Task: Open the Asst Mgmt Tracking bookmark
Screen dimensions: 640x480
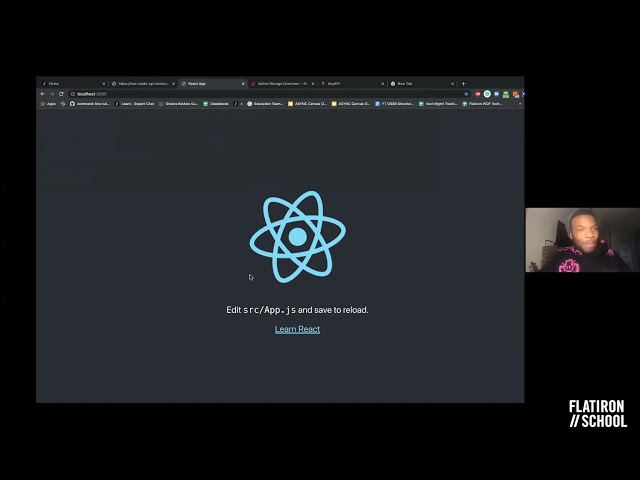Action: coord(438,104)
